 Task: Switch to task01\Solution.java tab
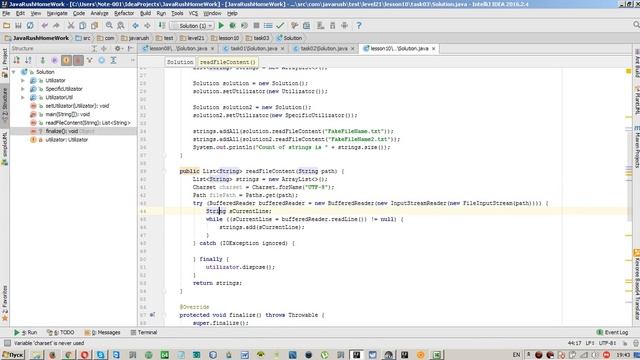(253, 49)
